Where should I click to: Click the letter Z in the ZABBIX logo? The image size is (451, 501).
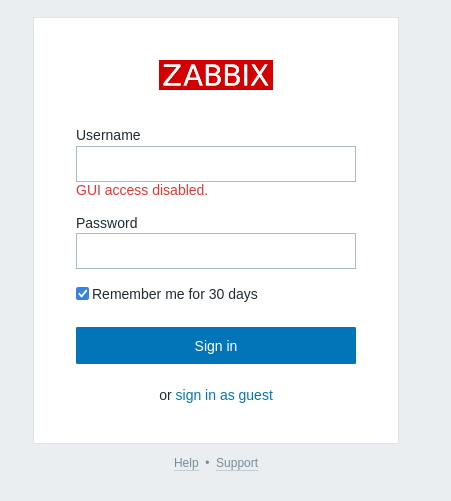click(172, 75)
